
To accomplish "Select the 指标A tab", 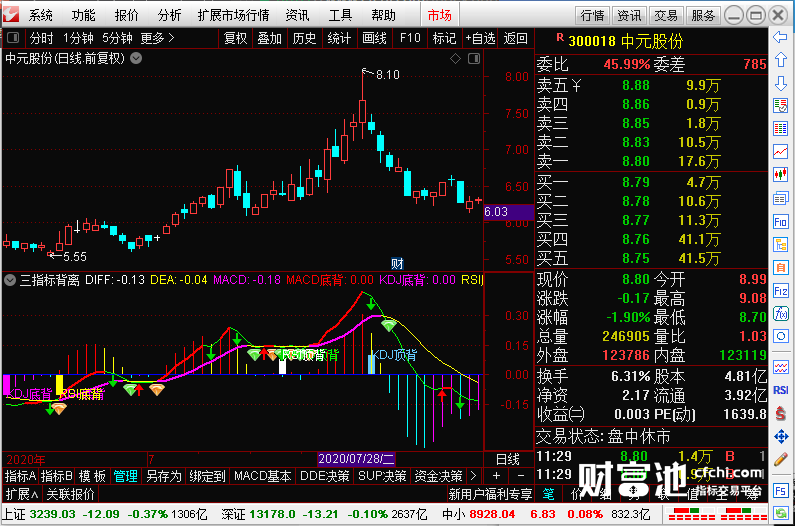I will click(20, 476).
